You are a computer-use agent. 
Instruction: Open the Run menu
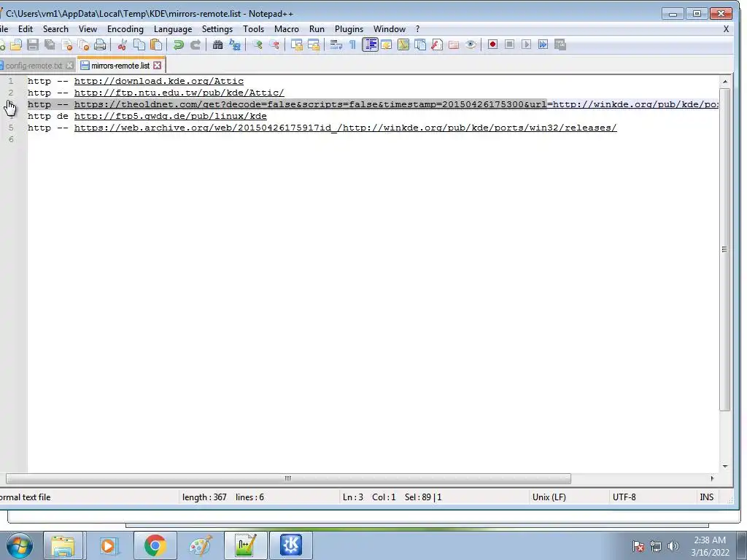click(x=317, y=29)
